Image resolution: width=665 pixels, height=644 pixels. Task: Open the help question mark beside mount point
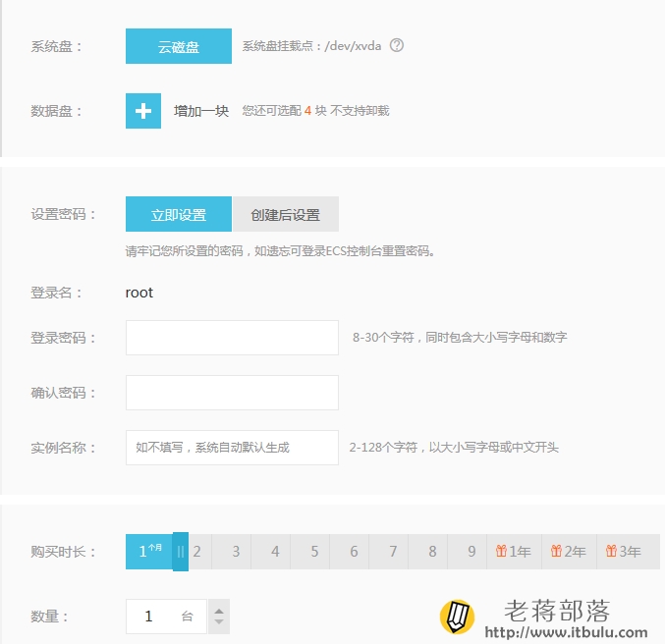pyautogui.click(x=397, y=45)
